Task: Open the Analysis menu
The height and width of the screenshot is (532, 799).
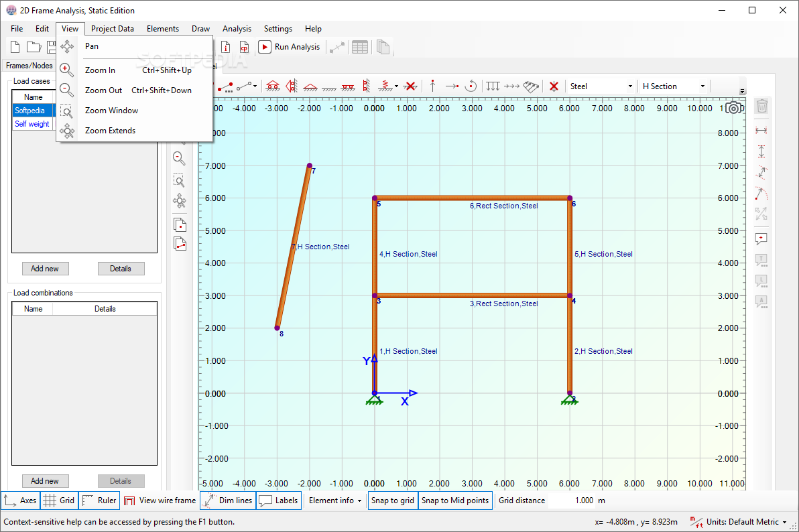Action: point(237,29)
